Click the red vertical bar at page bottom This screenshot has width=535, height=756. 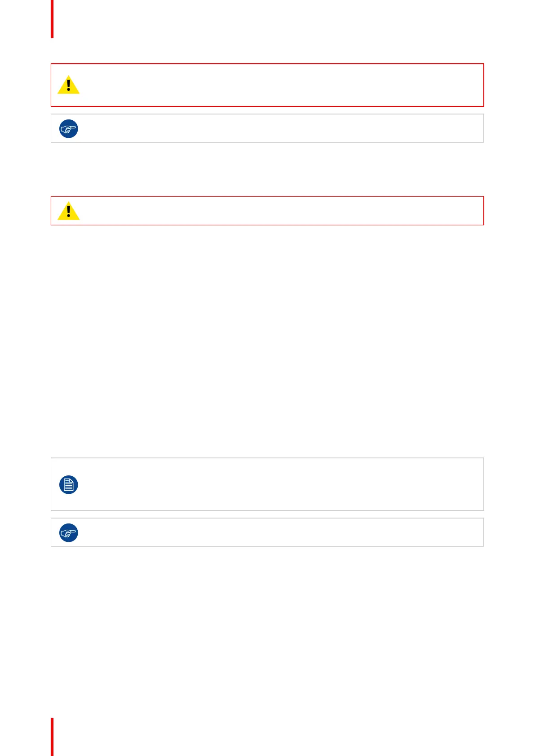click(52, 737)
